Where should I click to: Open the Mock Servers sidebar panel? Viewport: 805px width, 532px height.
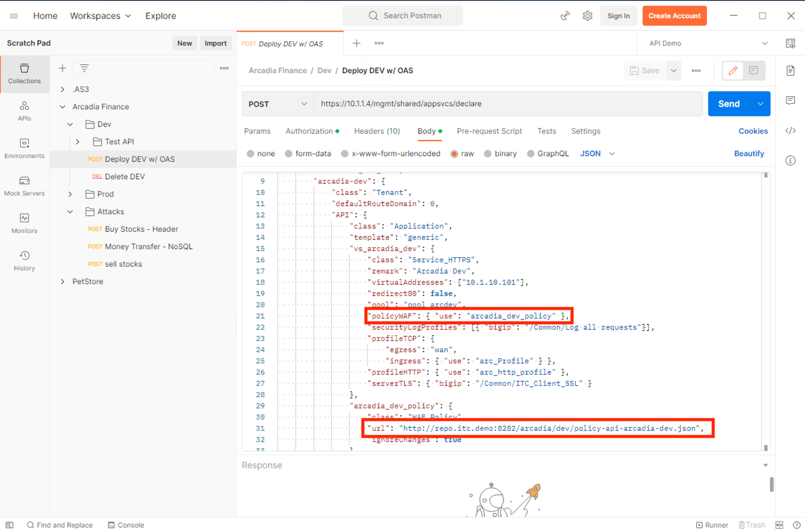pyautogui.click(x=24, y=186)
